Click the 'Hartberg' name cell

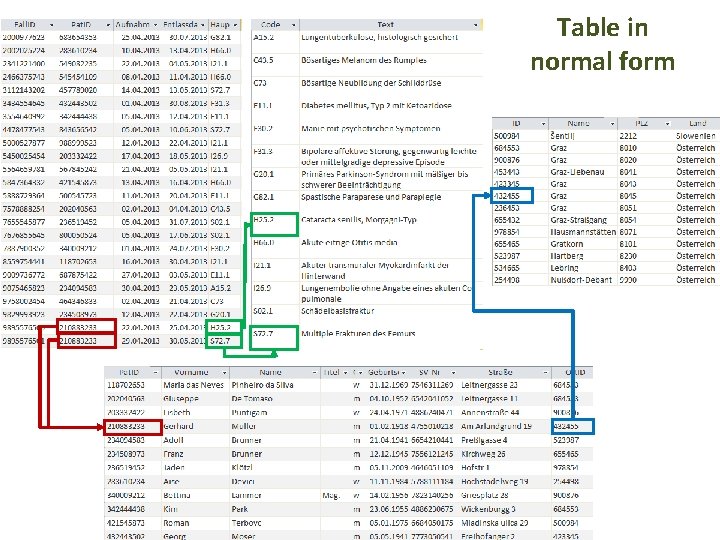click(x=567, y=256)
